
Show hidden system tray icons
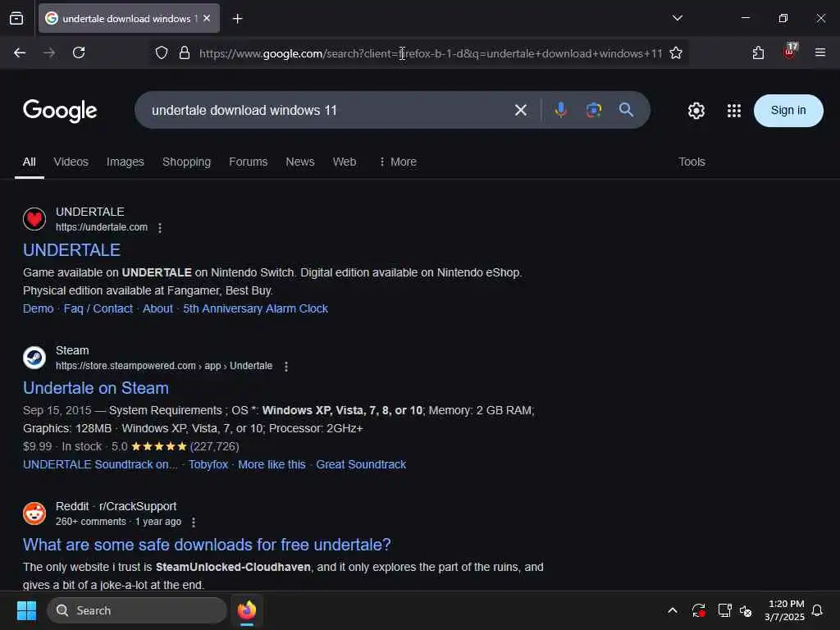click(673, 610)
